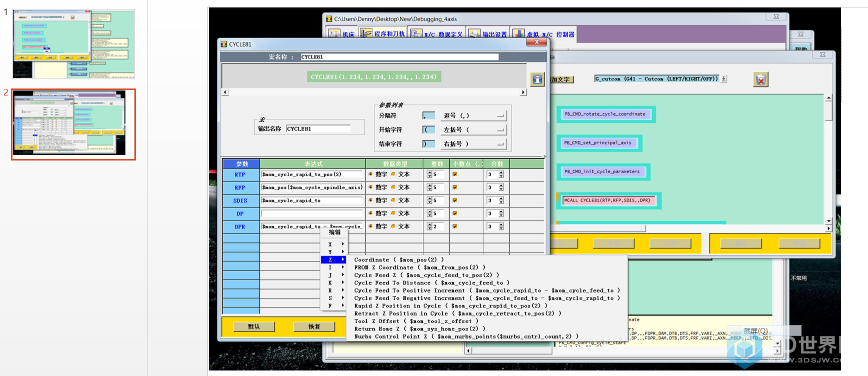
Task: Click the 默认 (Default) button
Action: [254, 326]
